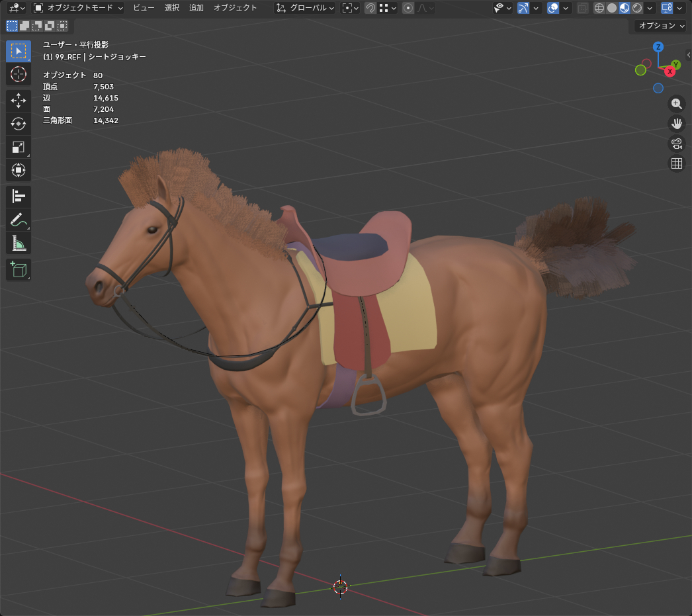
Task: Select the Measure tool
Action: pos(19,243)
